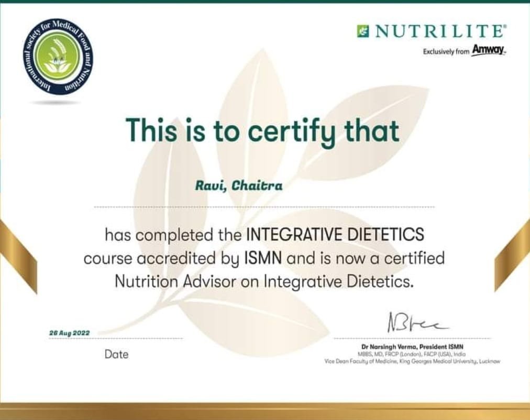
Task: Click the handwritten signature
Action: coord(418,322)
